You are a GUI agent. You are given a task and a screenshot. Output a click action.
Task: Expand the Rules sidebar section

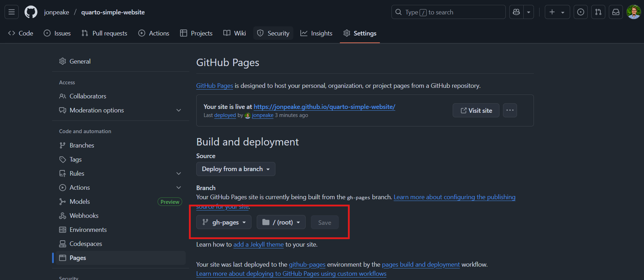[179, 174]
